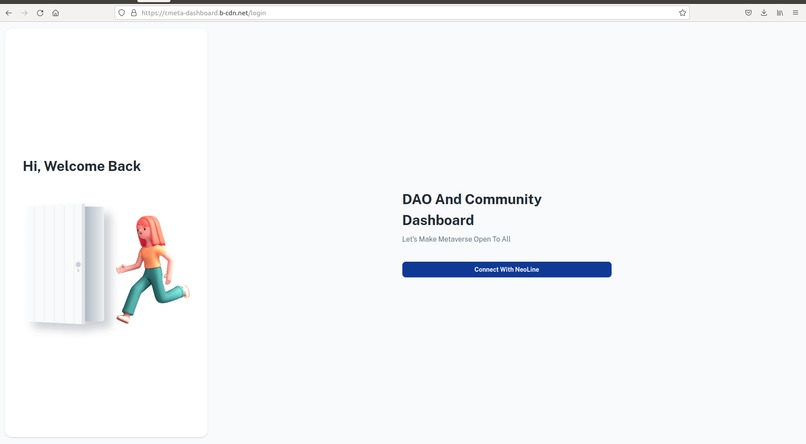This screenshot has width=806, height=444.
Task: Click the browser forward arrow
Action: [24, 13]
